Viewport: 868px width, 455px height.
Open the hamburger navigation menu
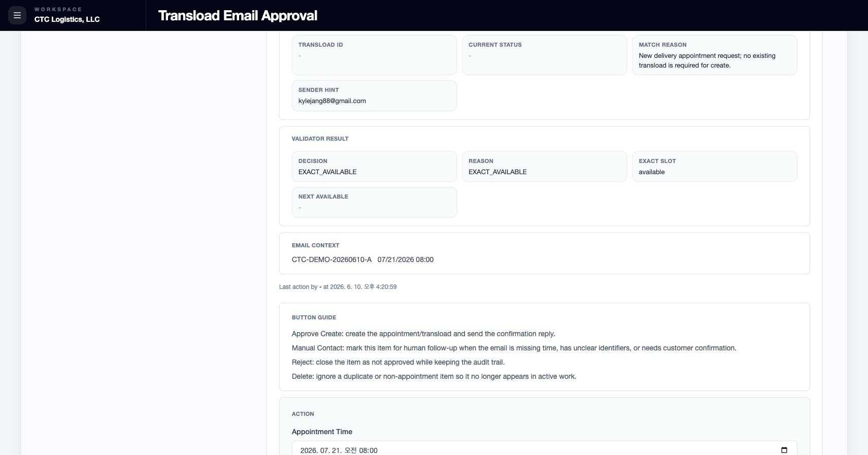[x=17, y=15]
